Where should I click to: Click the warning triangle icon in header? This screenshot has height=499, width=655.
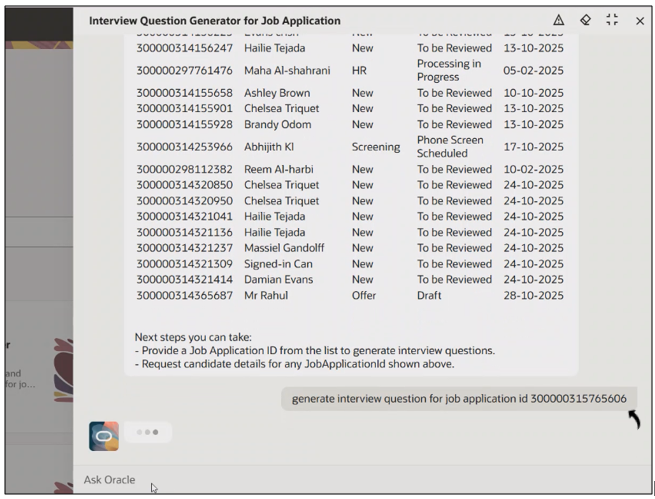(x=558, y=20)
